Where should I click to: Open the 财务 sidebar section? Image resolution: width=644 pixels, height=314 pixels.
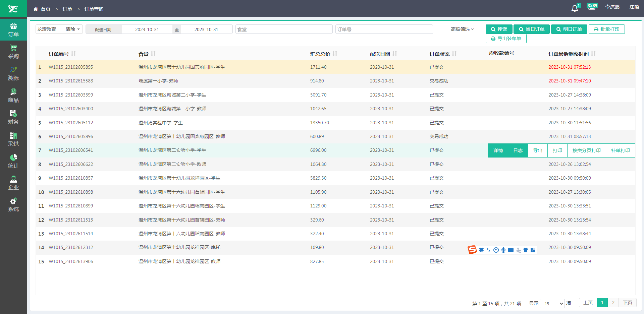(x=13, y=117)
